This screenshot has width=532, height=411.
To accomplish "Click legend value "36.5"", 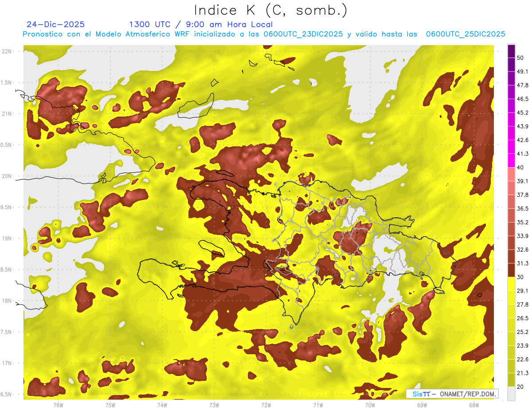I will point(523,208).
